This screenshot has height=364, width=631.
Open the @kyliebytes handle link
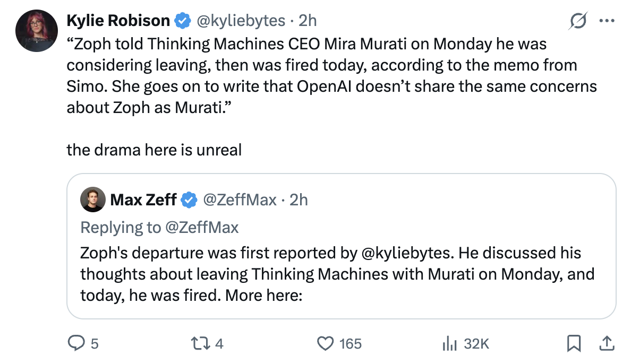(243, 21)
